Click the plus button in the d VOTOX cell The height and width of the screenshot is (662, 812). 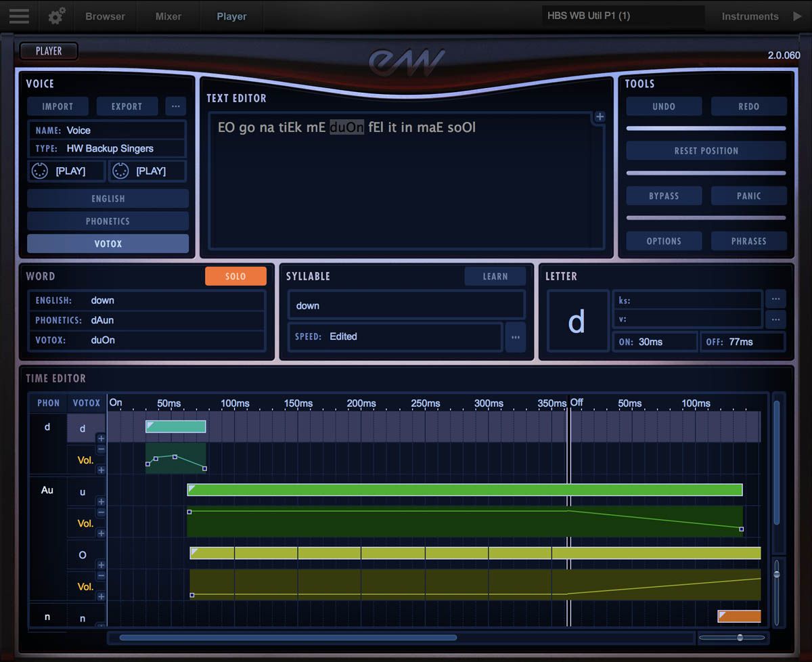(101, 438)
